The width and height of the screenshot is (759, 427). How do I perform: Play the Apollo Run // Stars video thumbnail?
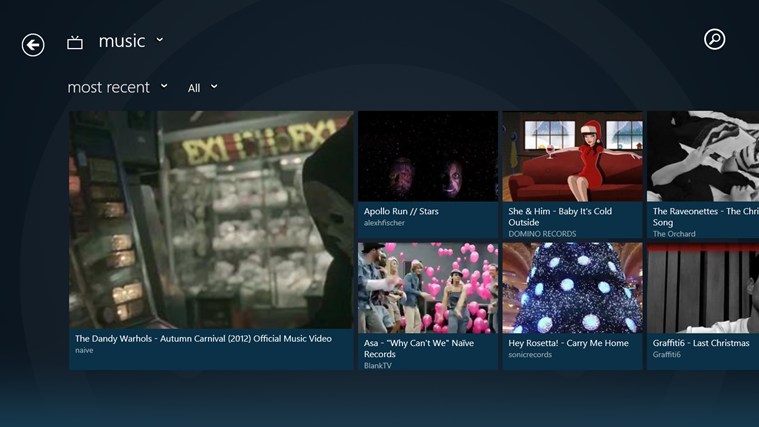click(428, 156)
